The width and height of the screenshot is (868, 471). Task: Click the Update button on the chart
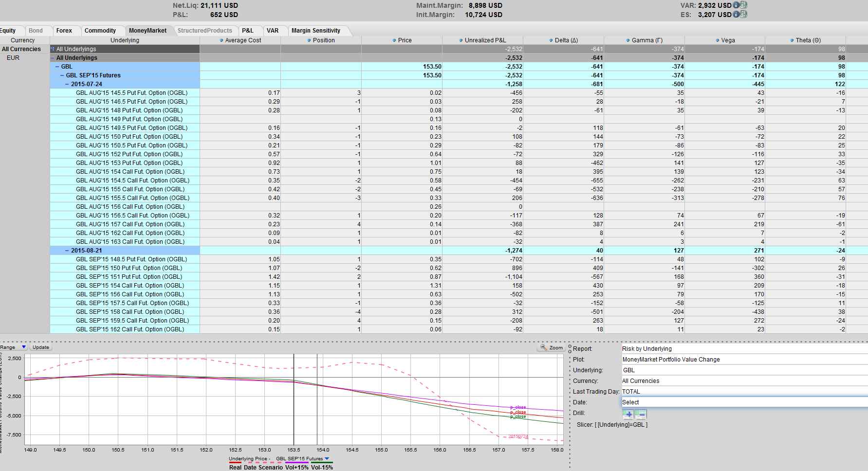[41, 347]
